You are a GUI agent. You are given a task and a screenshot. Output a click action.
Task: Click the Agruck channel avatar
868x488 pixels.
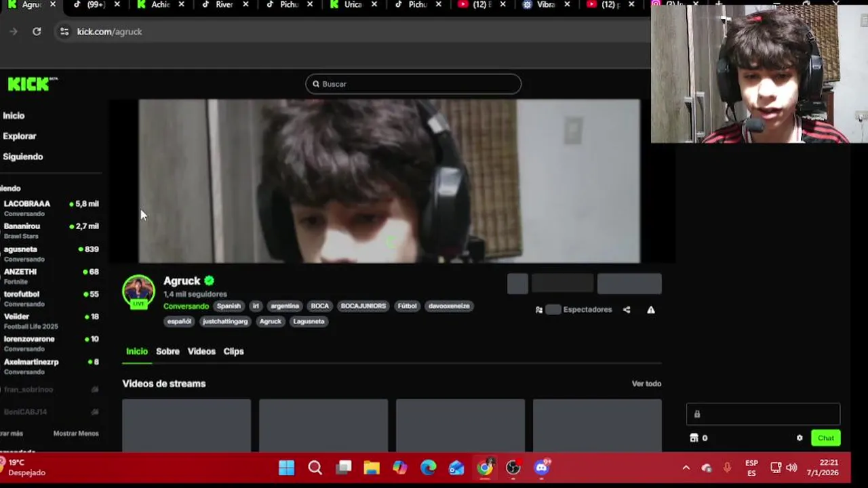click(138, 291)
